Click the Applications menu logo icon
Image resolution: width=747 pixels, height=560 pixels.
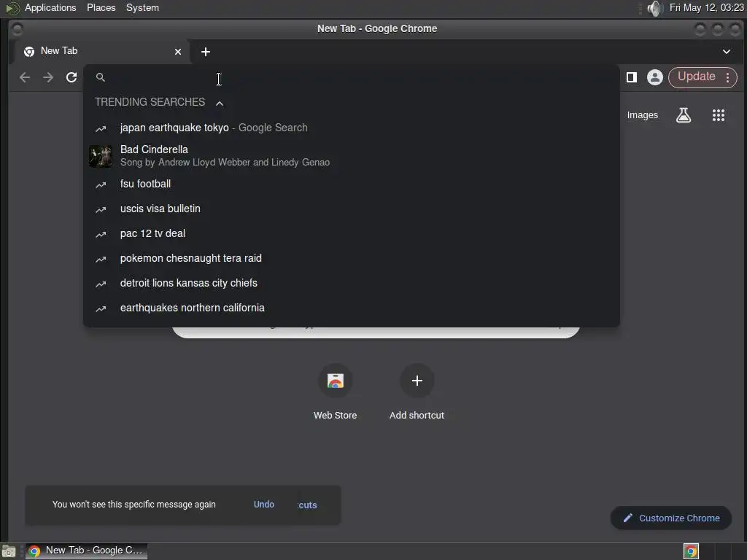tap(12, 8)
